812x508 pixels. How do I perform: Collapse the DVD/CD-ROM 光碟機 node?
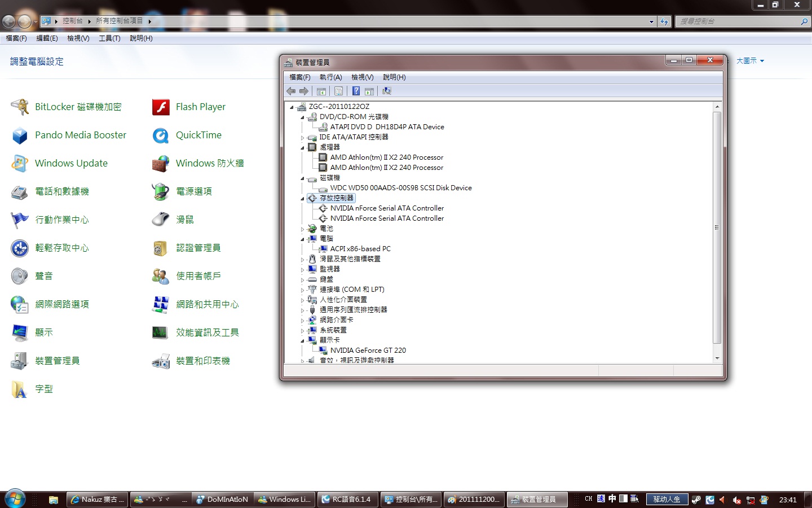(303, 117)
